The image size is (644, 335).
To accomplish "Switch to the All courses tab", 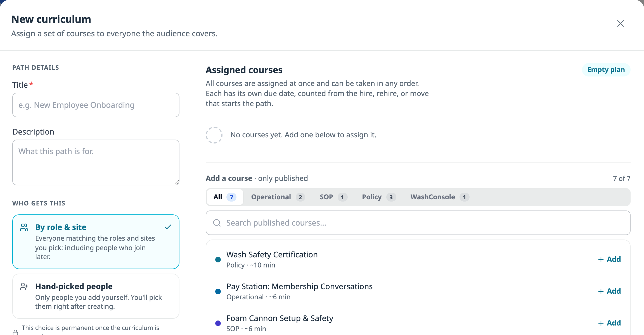I will tap(225, 197).
